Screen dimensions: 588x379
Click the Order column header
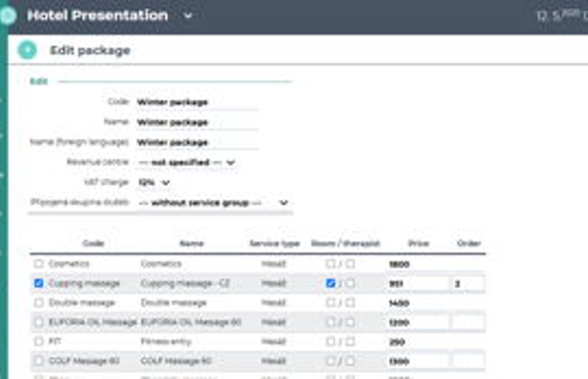tap(469, 243)
